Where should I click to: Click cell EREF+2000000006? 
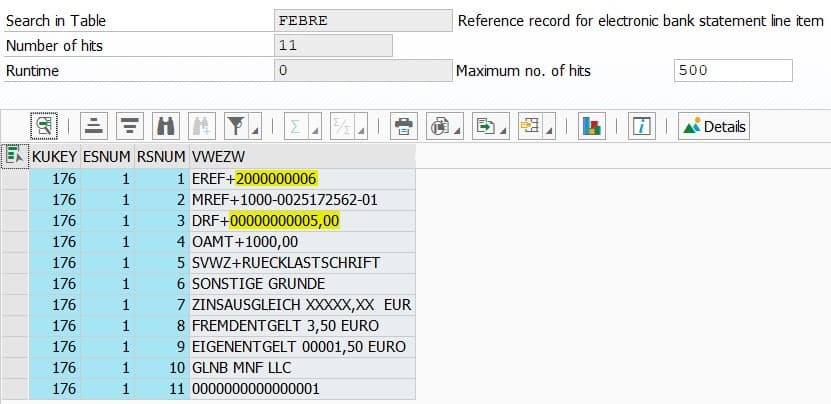(303, 179)
